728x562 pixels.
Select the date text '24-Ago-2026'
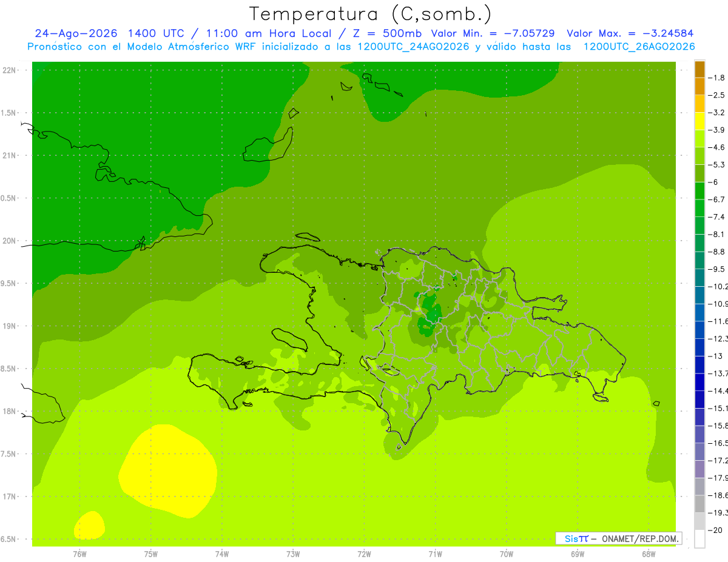click(76, 33)
